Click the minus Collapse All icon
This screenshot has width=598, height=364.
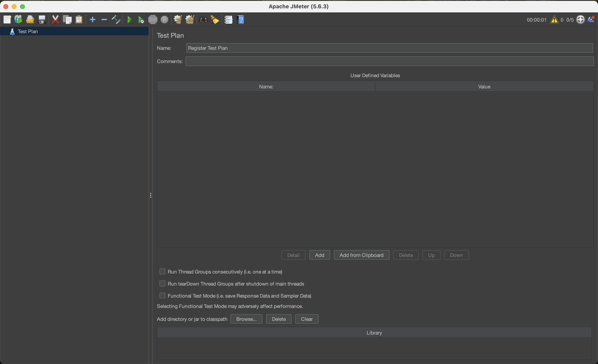coord(104,20)
